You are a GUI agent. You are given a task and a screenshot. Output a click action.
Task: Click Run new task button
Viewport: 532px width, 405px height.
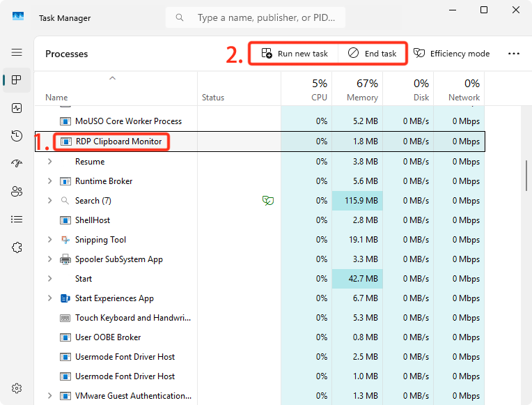coord(295,54)
